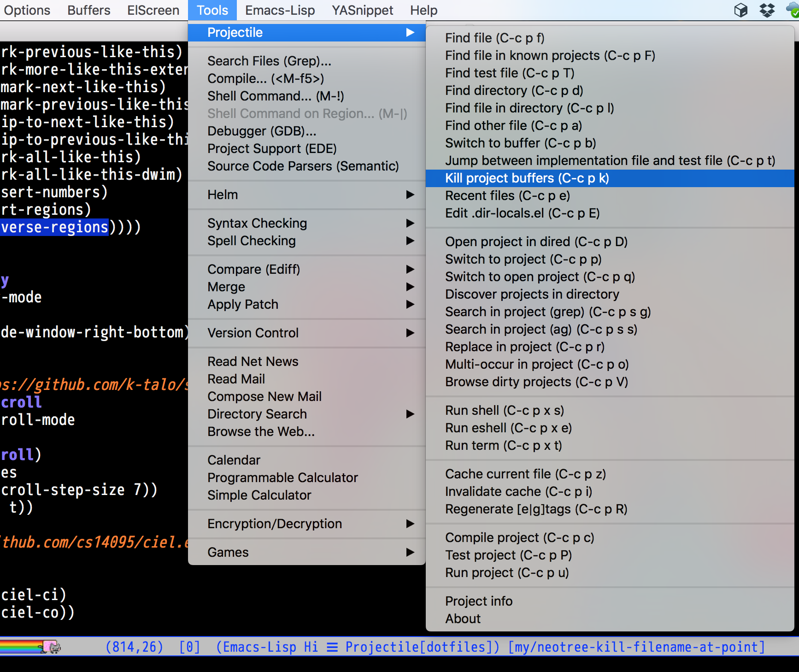This screenshot has width=799, height=672.
Task: Choose Compose New Mail
Action: coord(307,396)
